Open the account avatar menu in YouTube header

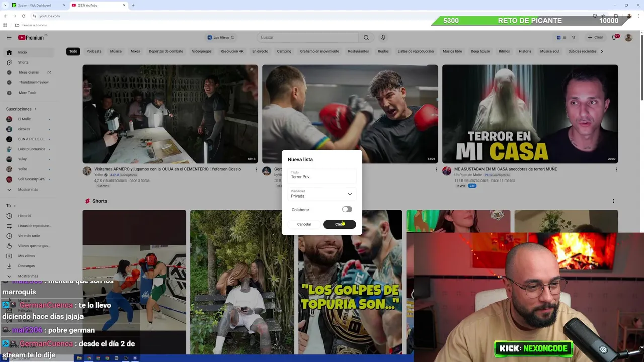pos(628,37)
